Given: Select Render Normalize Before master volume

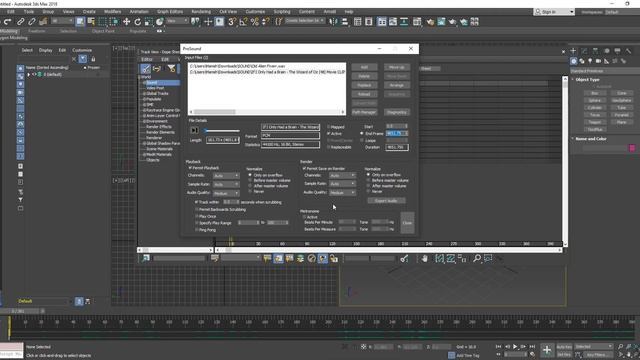Looking at the screenshot, I should click(369, 180).
